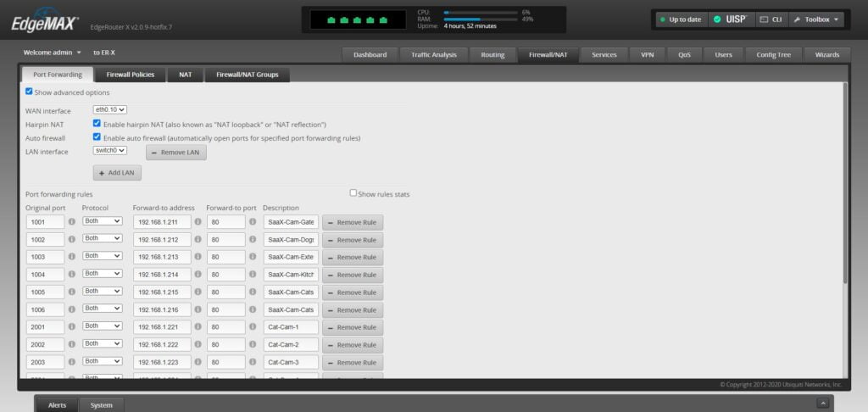The height and width of the screenshot is (412, 868).
Task: Click info icon after forward-to port in 1002 row
Action: 253,239
